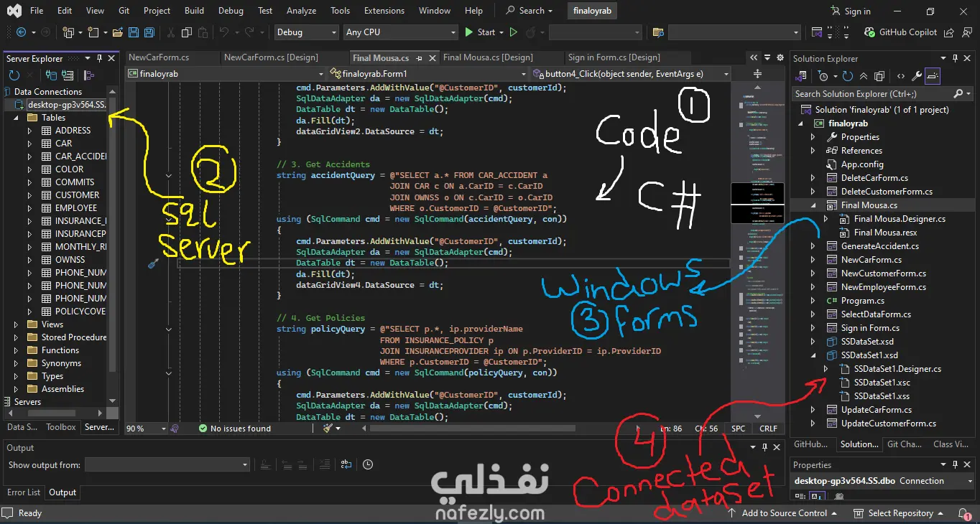Open the Show output from dropdown
This screenshot has width=980, height=524.
pyautogui.click(x=167, y=465)
